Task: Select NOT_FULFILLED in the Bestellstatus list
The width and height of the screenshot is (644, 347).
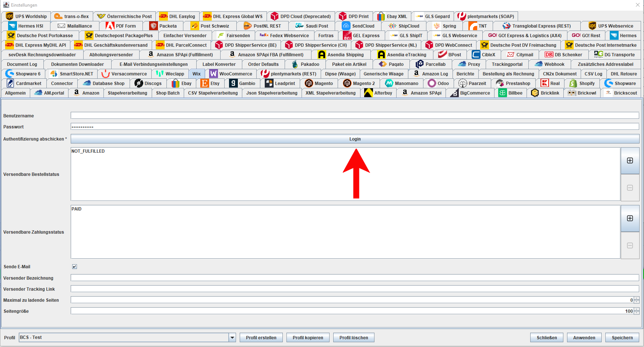Action: coord(88,151)
